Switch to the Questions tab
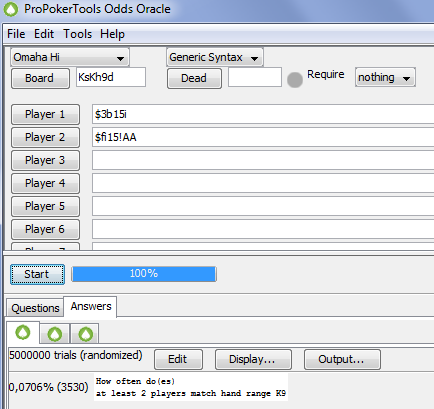The image size is (434, 409). [35, 308]
